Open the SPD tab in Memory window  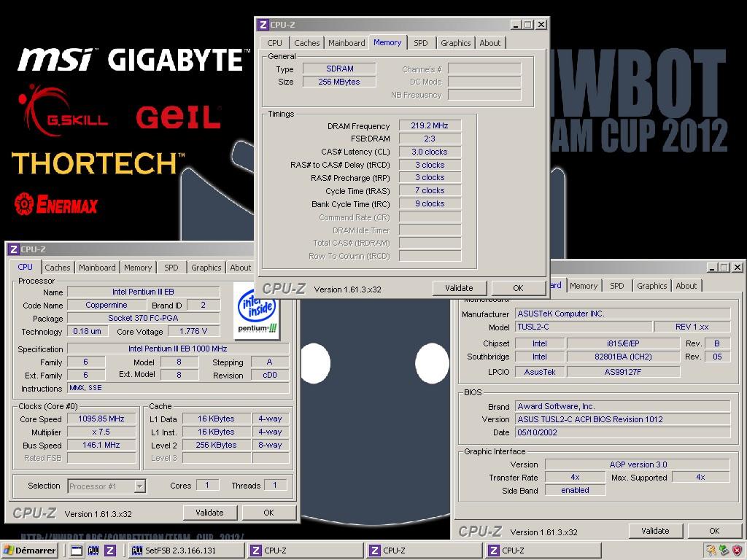pos(421,43)
